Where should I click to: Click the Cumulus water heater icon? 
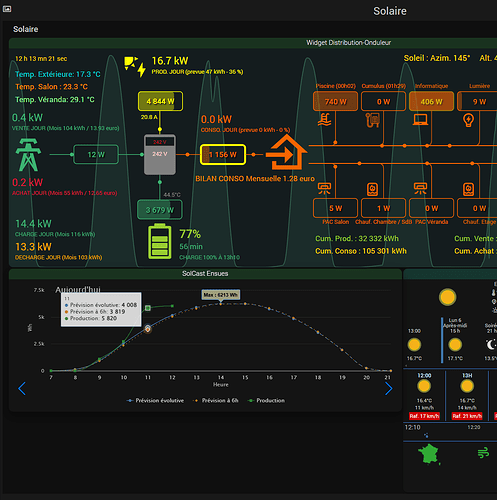coord(372,120)
